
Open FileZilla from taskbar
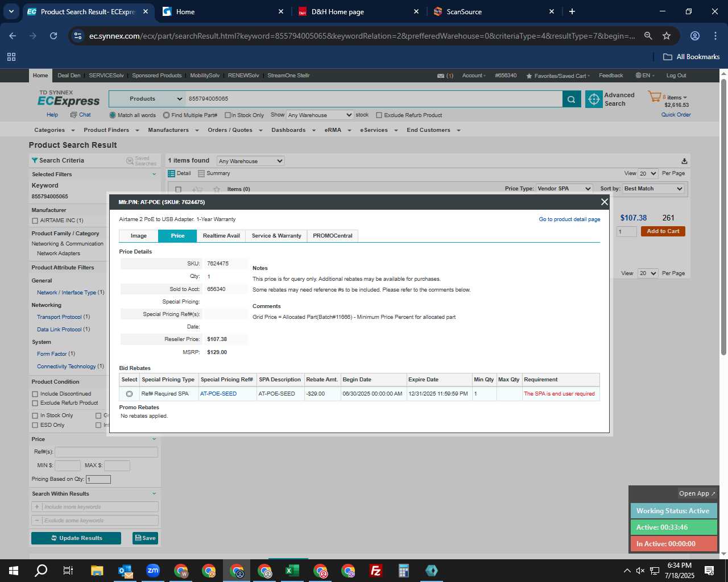(376, 571)
